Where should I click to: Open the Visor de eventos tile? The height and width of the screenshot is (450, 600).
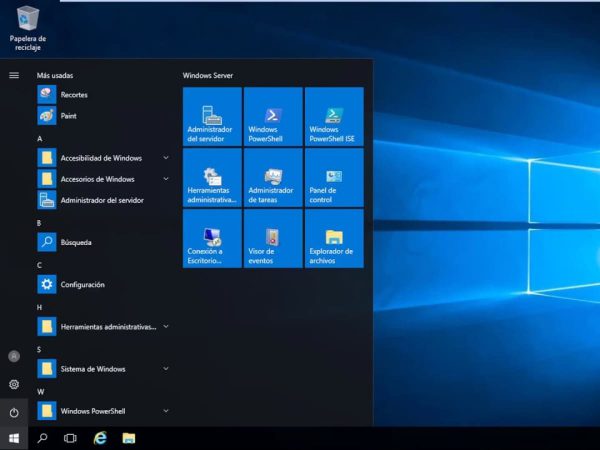point(273,239)
